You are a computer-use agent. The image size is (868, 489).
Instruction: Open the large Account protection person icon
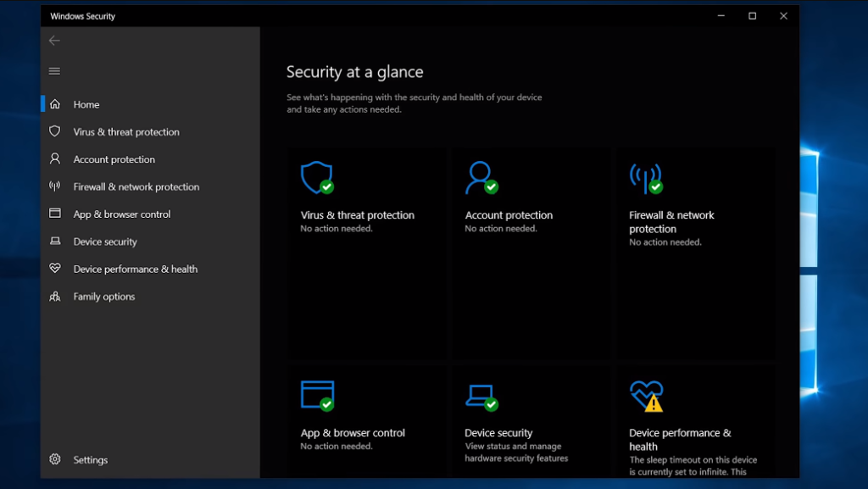(x=481, y=178)
